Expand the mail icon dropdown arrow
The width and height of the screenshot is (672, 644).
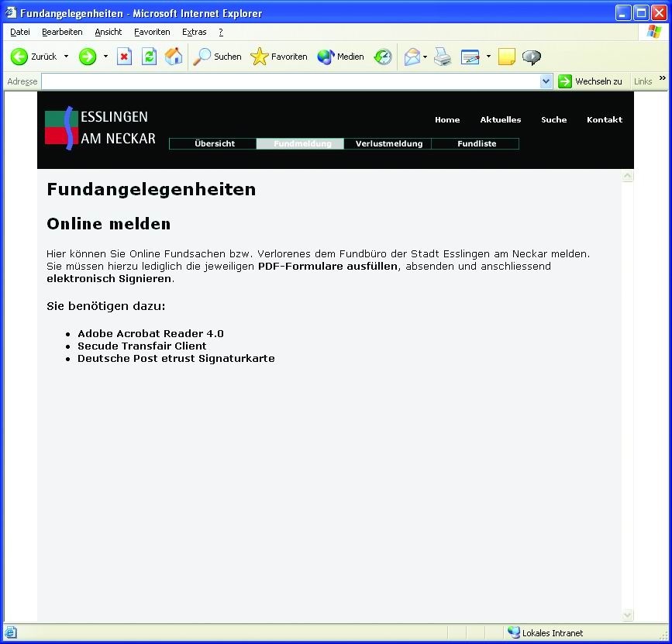coord(426,57)
